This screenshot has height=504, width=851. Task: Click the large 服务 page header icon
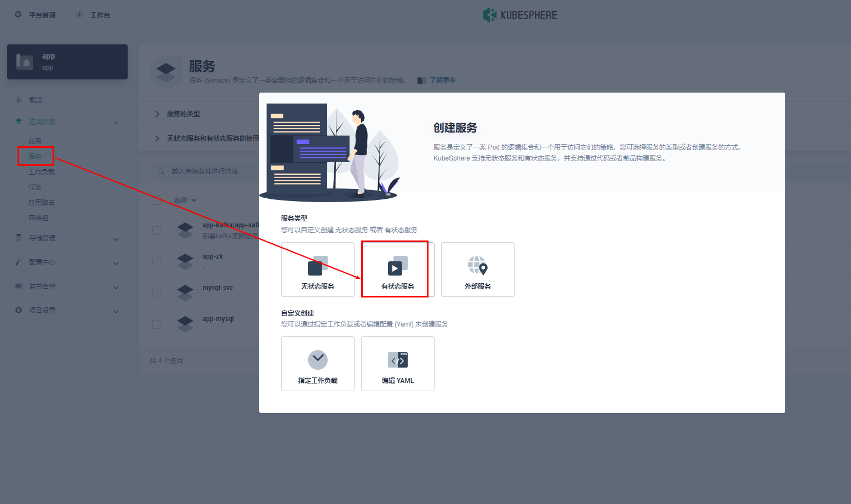(166, 72)
